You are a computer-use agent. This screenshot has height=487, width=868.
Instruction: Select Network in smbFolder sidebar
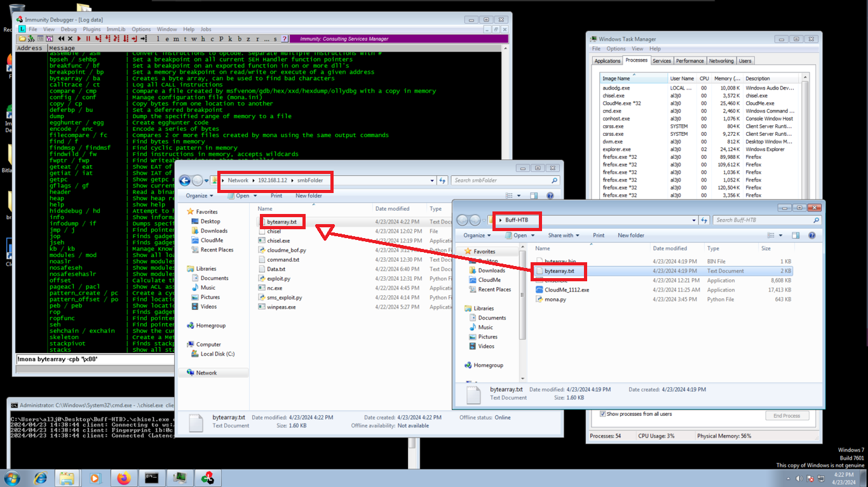[206, 373]
